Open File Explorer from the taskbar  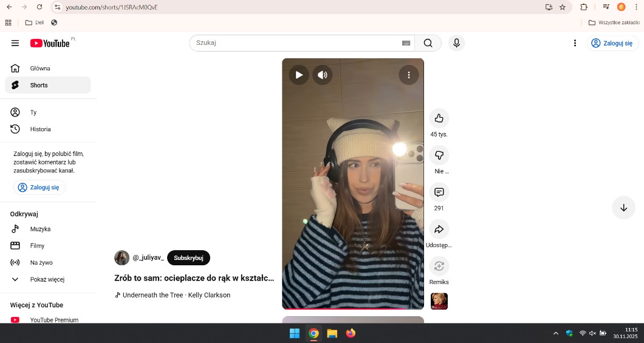click(332, 333)
